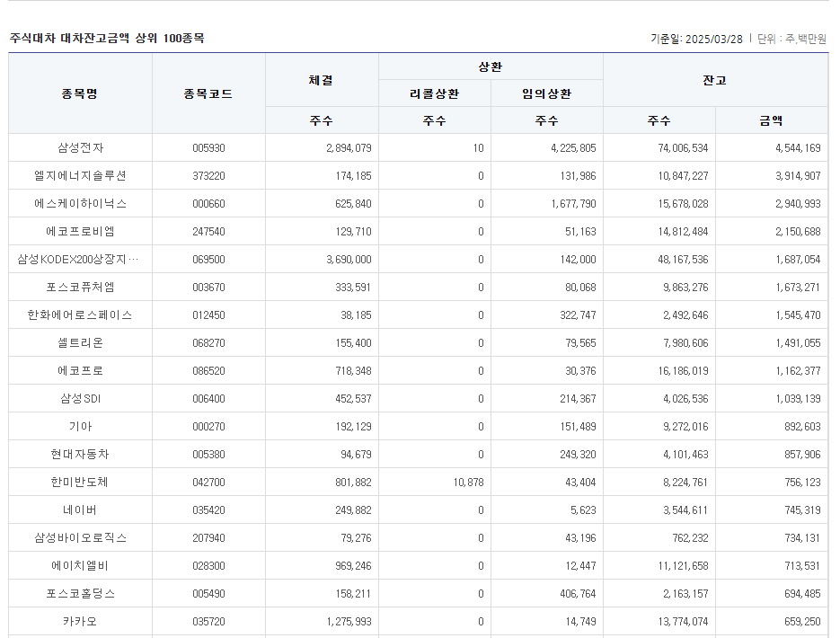Click 에코프로 잔고 주수 16,186,019

[683, 371]
